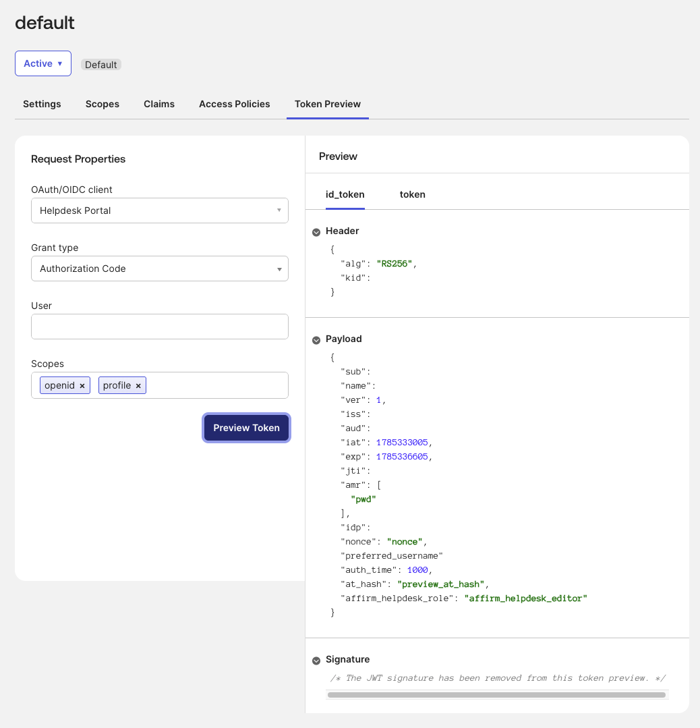Image resolution: width=700 pixels, height=728 pixels.
Task: Open the Claims tab
Action: (159, 104)
